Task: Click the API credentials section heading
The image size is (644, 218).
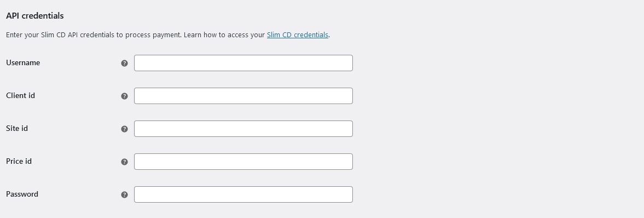Action: pyautogui.click(x=35, y=16)
